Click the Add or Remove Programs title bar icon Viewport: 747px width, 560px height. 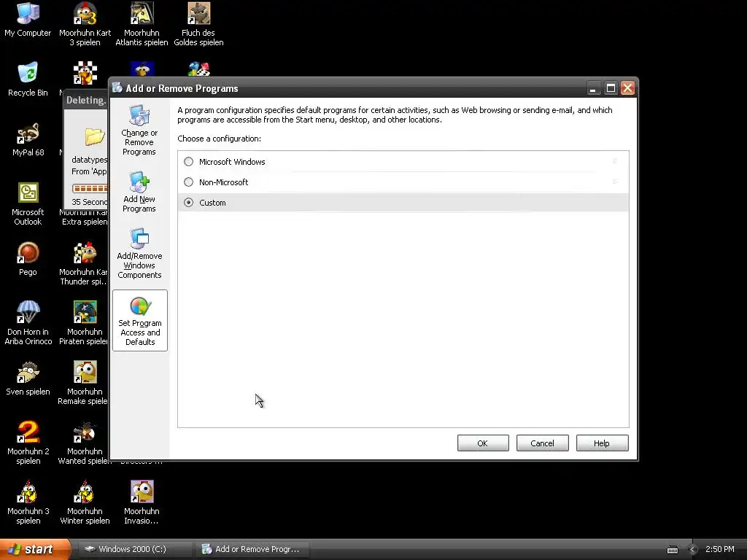point(117,88)
